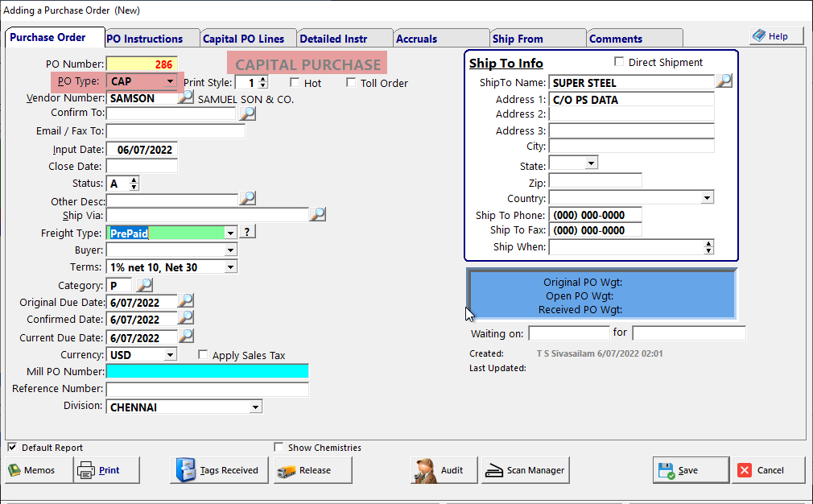The image size is (813, 504).
Task: Enable Show Chemistries checkbox
Action: tap(279, 447)
